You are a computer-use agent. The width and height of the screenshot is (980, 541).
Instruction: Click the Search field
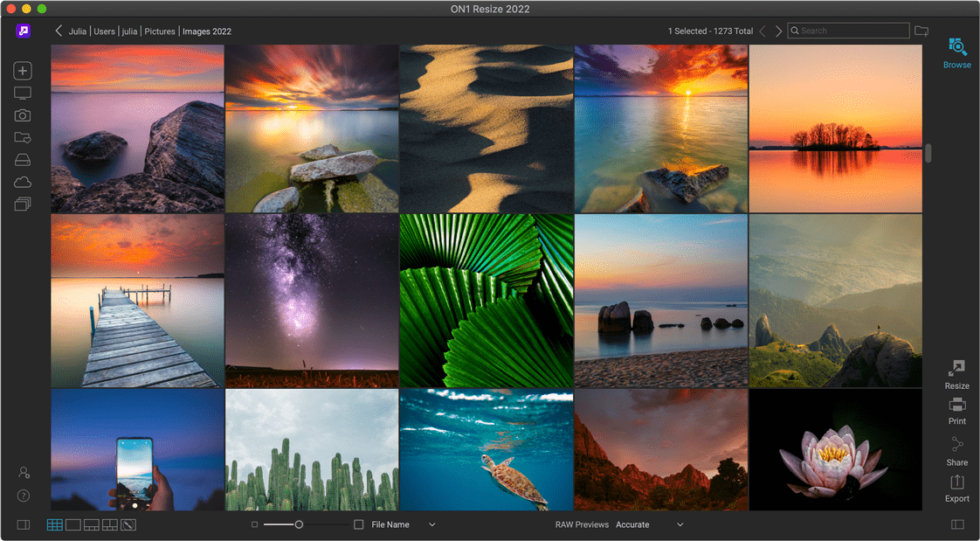coord(849,31)
